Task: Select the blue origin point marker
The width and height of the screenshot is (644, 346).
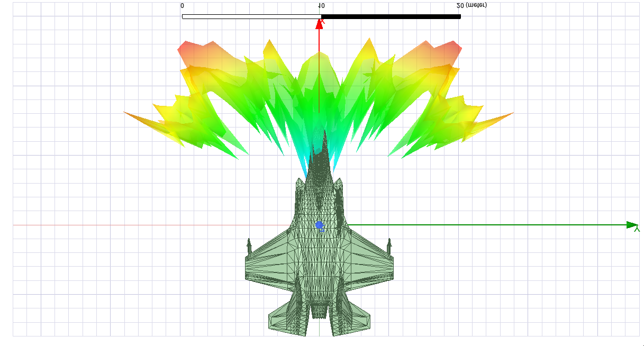Action: (x=319, y=225)
